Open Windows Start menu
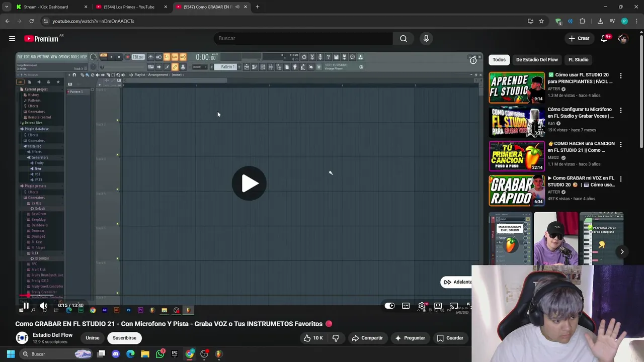 click(x=11, y=354)
